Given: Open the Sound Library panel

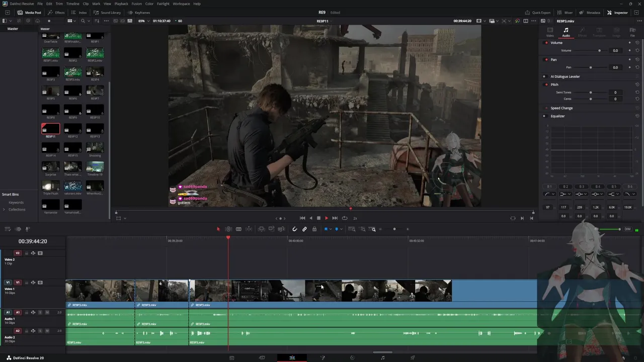Looking at the screenshot, I should 107,13.
